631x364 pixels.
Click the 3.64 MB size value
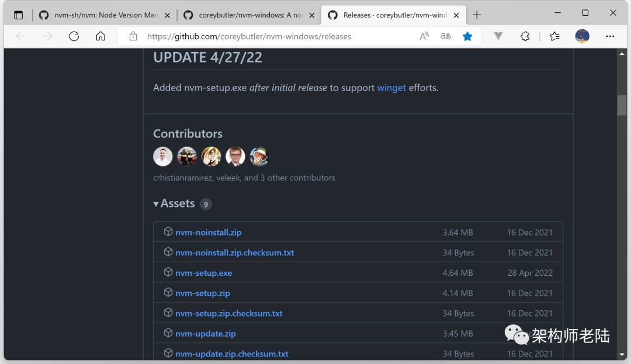(458, 233)
